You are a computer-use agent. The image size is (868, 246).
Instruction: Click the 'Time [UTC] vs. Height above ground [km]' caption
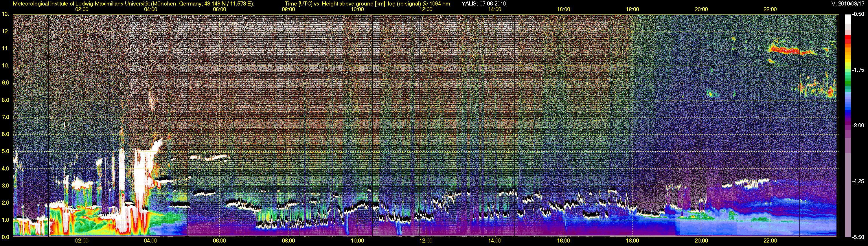click(336, 4)
